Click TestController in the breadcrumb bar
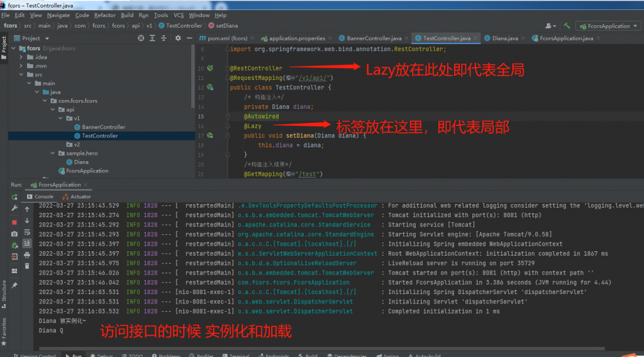644x357 pixels. click(x=180, y=25)
